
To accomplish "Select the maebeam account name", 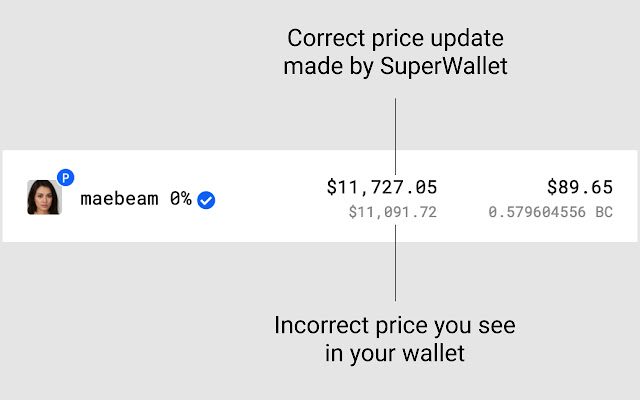I will [x=120, y=198].
